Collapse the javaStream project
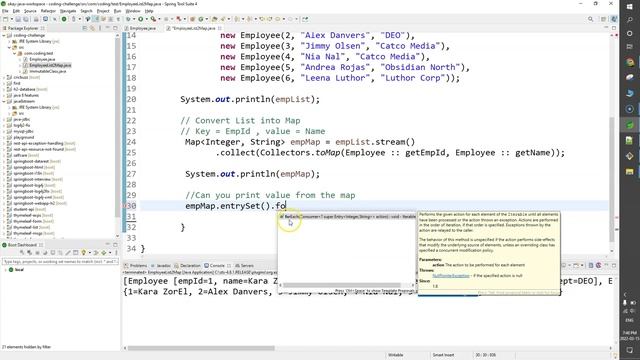 tap(4, 101)
